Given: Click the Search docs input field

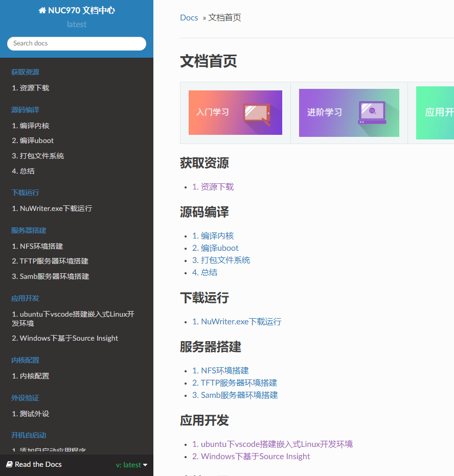Looking at the screenshot, I should (x=77, y=43).
